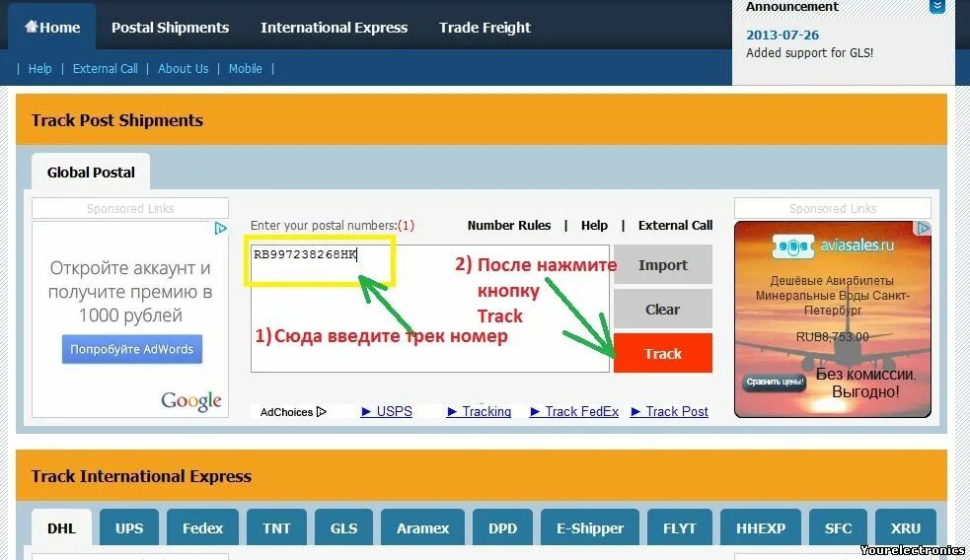
Task: Click the Track International Express heading
Action: pos(142,476)
